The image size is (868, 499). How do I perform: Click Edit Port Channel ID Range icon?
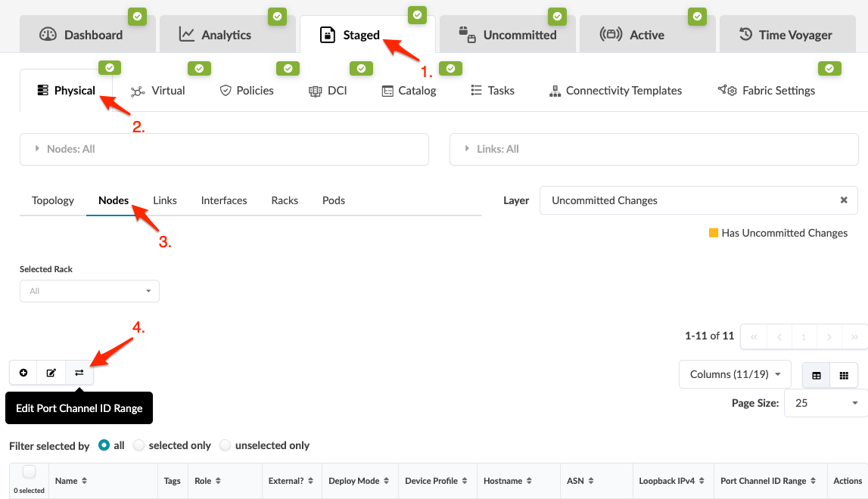click(79, 373)
